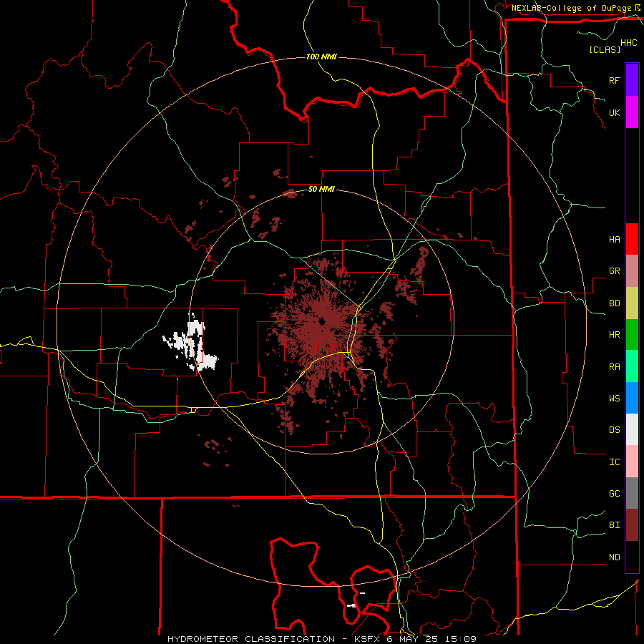Image resolution: width=644 pixels, height=644 pixels.
Task: Click the "WS" legend label text
Action: click(614, 398)
